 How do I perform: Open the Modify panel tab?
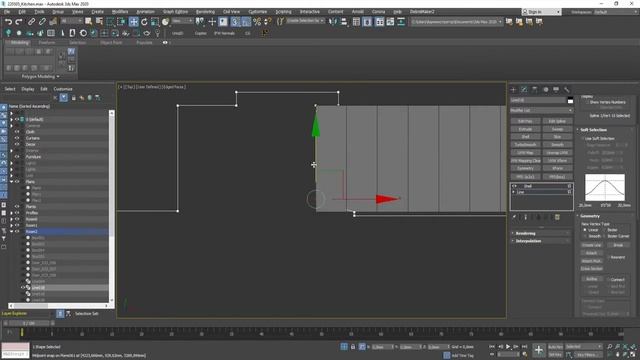click(524, 89)
